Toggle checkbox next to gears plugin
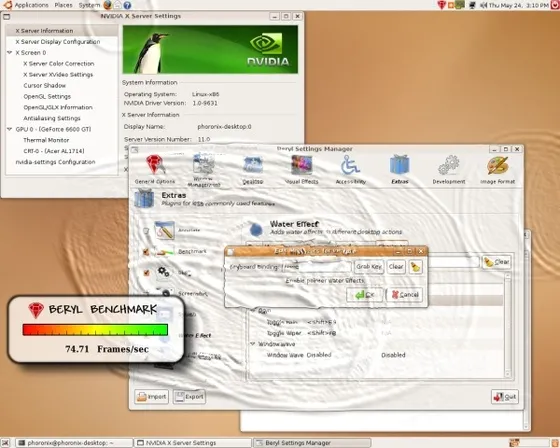Image resolution: width=560 pixels, height=448 pixels. click(146, 273)
